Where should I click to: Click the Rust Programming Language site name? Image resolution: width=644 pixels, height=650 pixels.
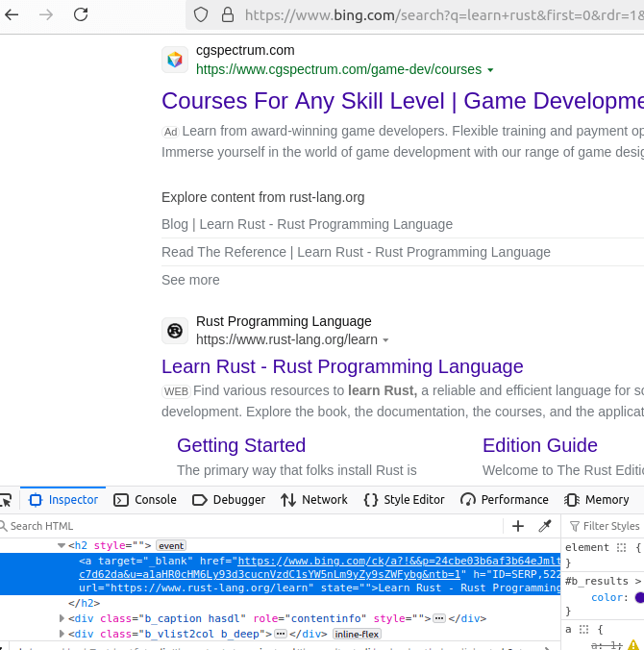coord(284,321)
